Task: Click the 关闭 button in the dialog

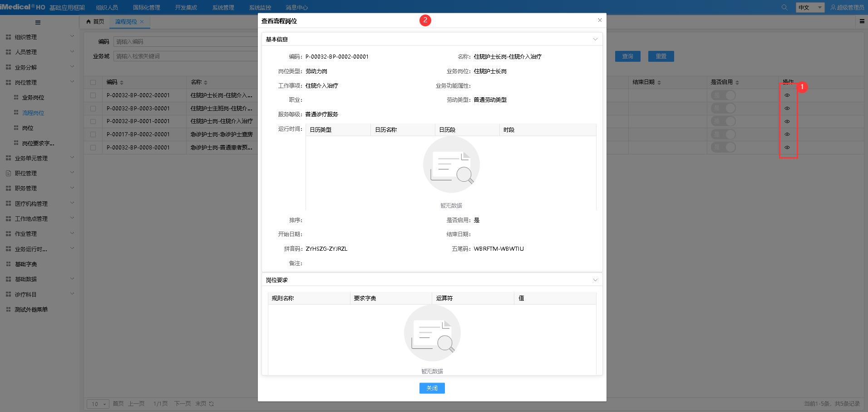Action: click(x=432, y=388)
